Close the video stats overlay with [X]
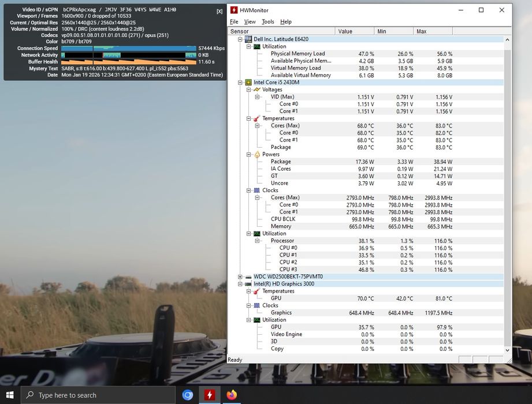 tap(220, 11)
